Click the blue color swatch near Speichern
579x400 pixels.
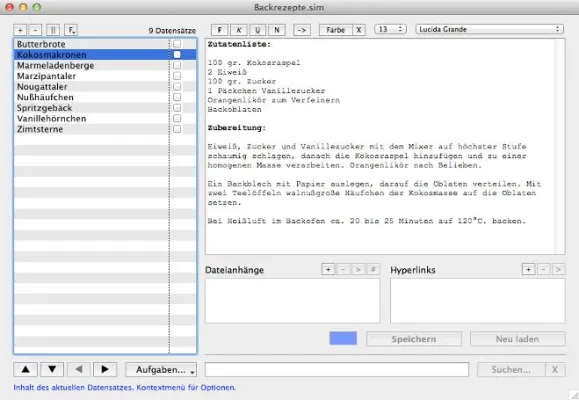pos(343,338)
